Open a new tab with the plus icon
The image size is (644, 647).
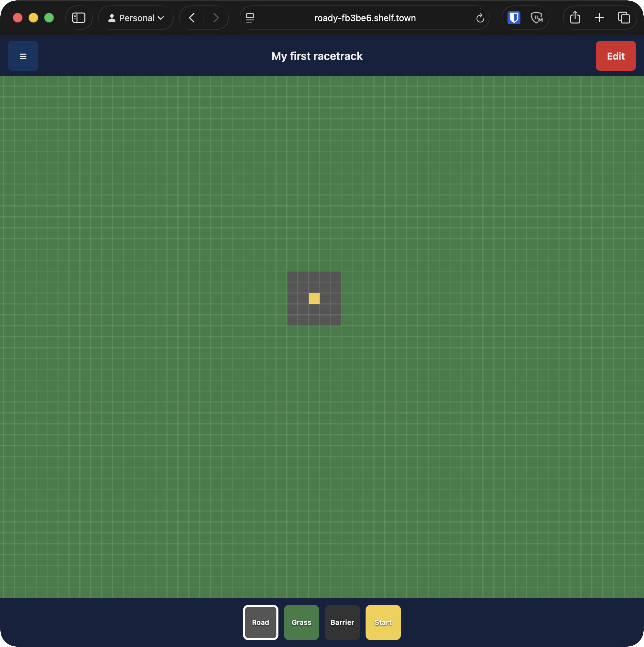pos(599,18)
